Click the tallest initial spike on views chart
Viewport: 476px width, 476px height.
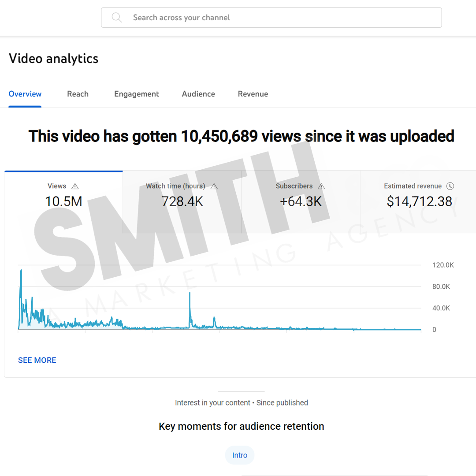coord(21,270)
